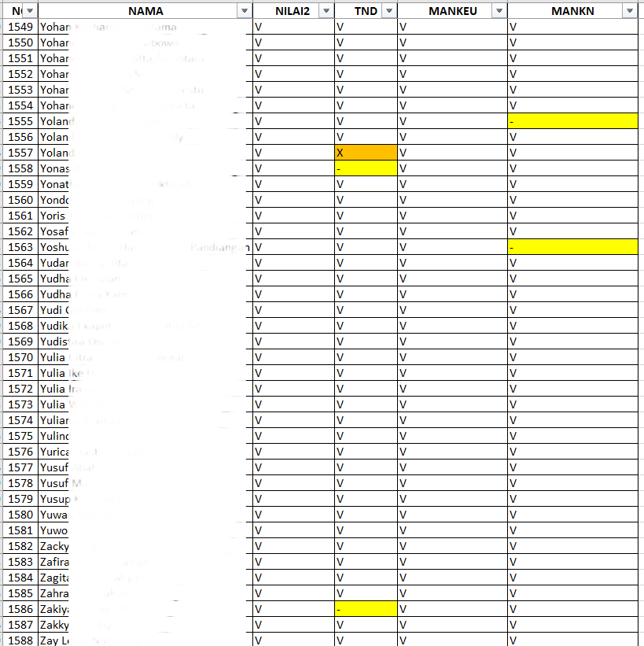Select MANKN V cell in row 1551
The image size is (644, 646).
(572, 58)
